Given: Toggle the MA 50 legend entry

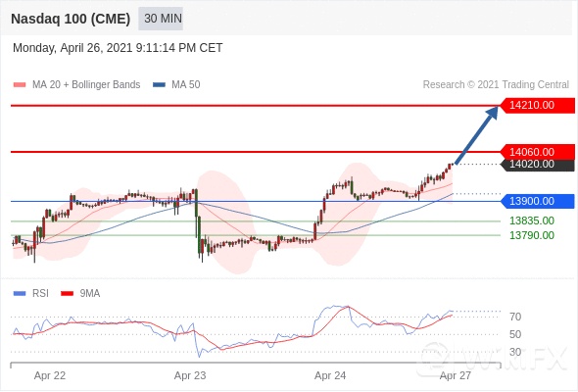Looking at the screenshot, I should tap(176, 85).
